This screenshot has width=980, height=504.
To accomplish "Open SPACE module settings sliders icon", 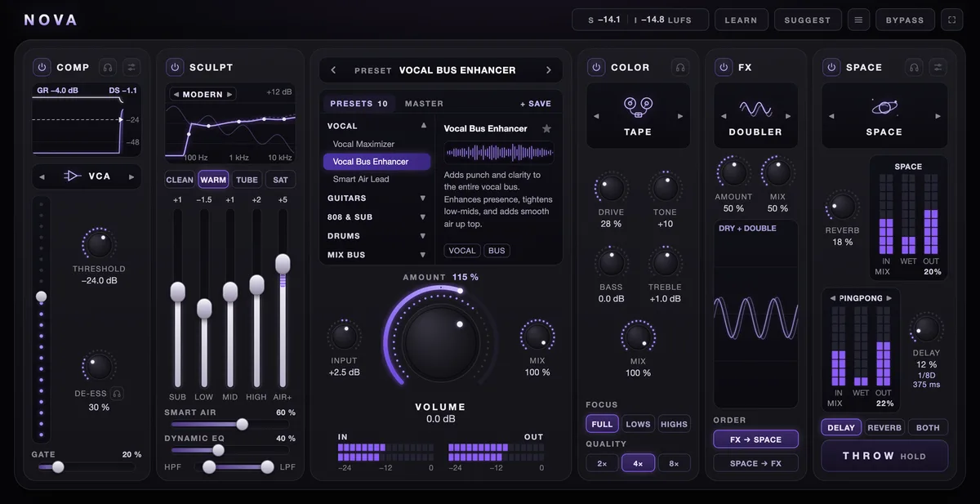I will tap(938, 67).
